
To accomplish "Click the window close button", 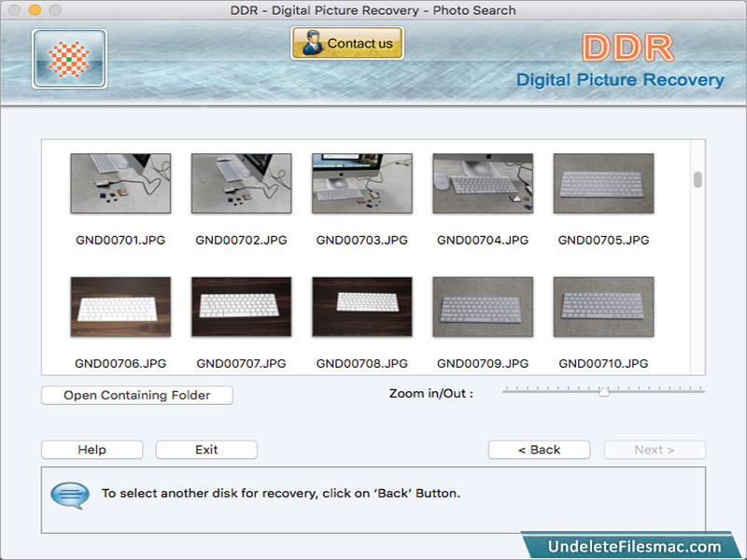I will click(12, 10).
